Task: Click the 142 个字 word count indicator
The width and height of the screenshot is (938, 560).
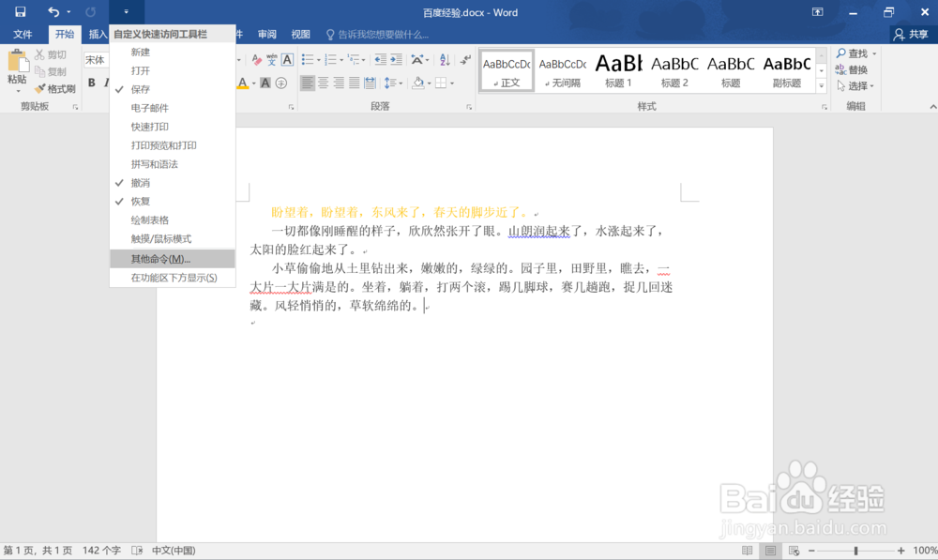Action: (100, 551)
